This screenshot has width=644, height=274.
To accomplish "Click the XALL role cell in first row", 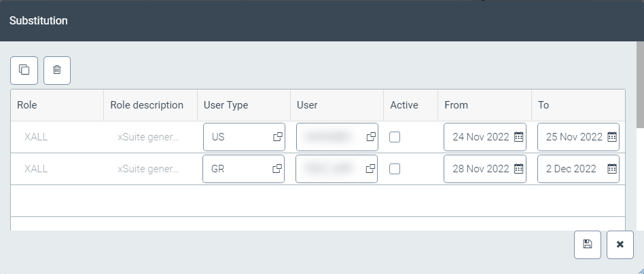I will click(x=36, y=137).
